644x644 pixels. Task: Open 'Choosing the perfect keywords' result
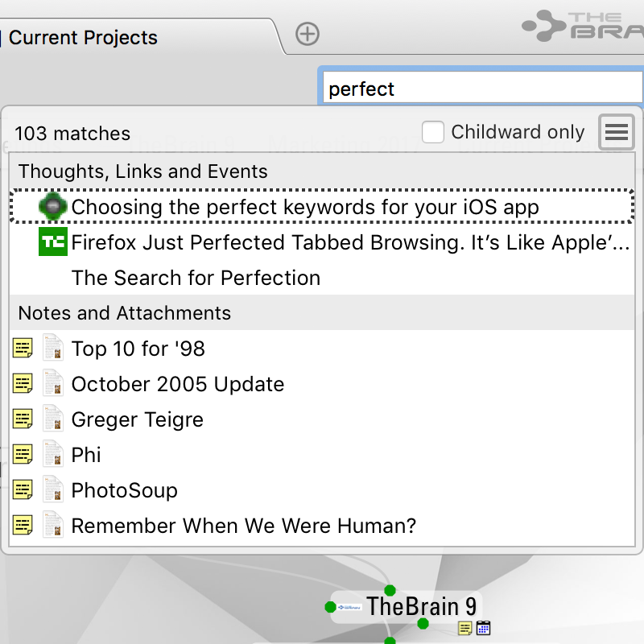pos(304,207)
